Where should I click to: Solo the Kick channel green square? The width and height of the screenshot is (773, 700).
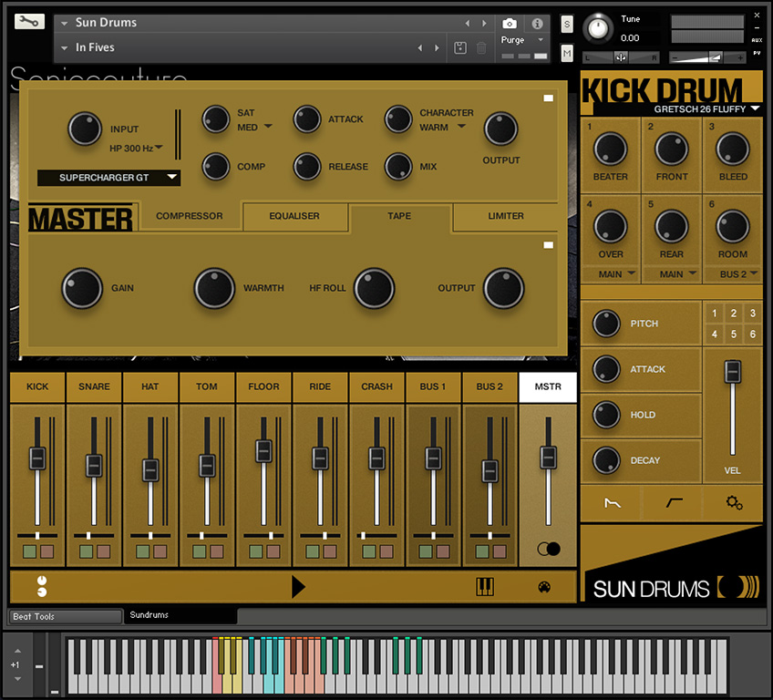pyautogui.click(x=29, y=551)
